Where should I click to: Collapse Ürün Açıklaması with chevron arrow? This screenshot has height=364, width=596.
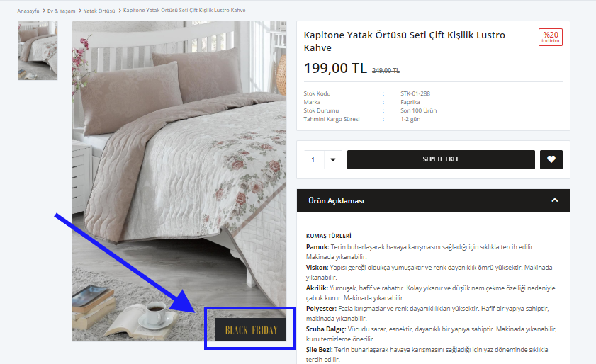[555, 200]
